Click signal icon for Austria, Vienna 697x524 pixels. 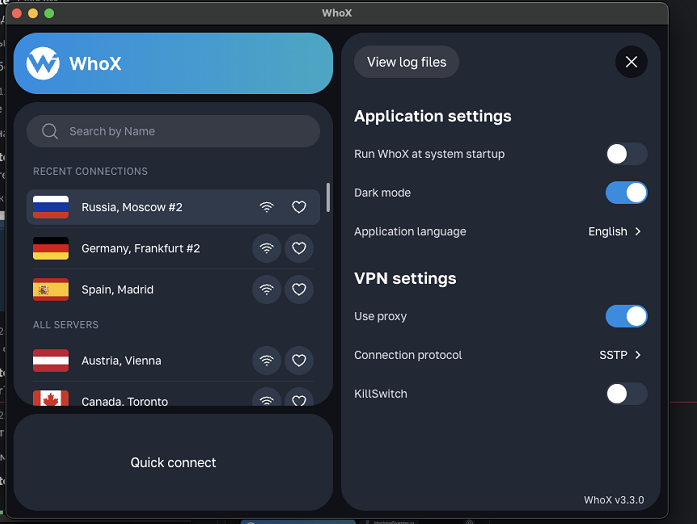(x=267, y=360)
